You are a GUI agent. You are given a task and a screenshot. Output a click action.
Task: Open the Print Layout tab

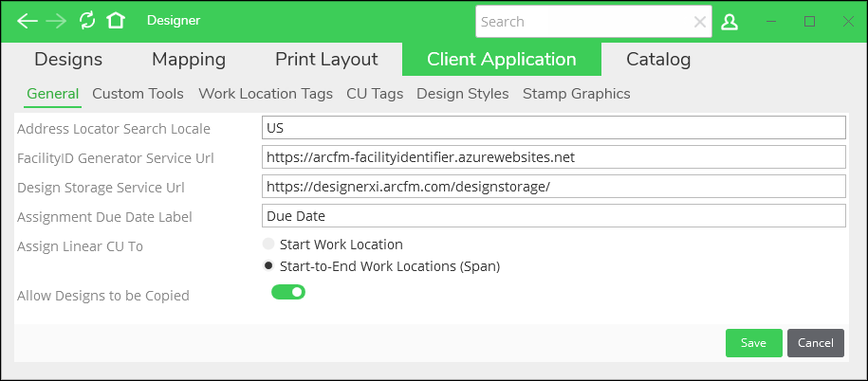(x=326, y=59)
